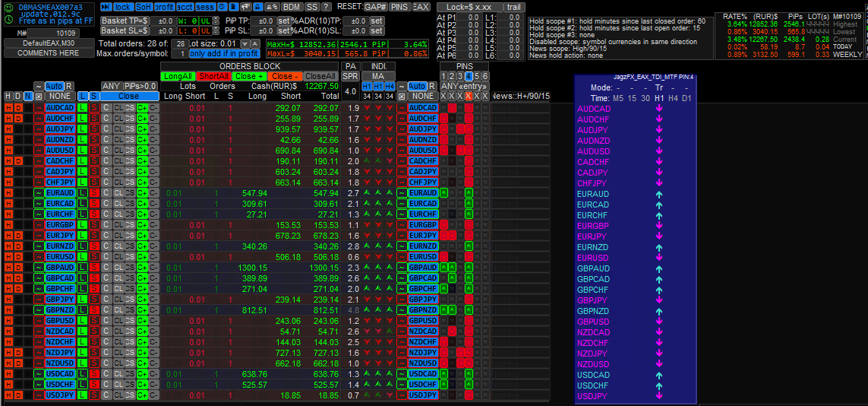Click the C+ button in AUDCHF row
The image size is (868, 406).
[142, 118]
